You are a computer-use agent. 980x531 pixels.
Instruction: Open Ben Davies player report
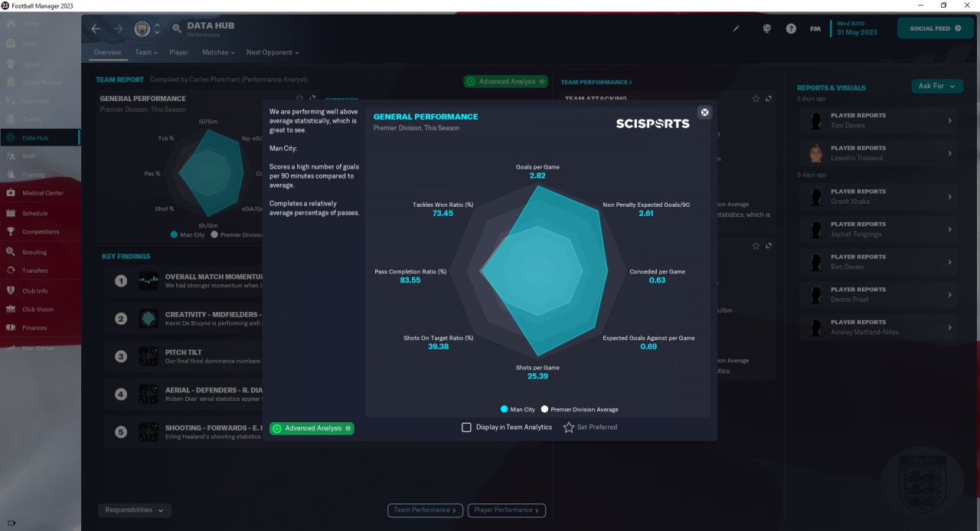click(x=877, y=262)
